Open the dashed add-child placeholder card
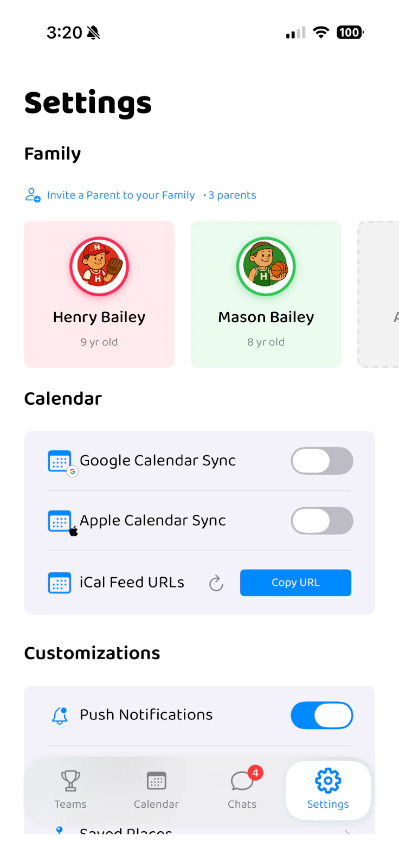 [x=379, y=294]
